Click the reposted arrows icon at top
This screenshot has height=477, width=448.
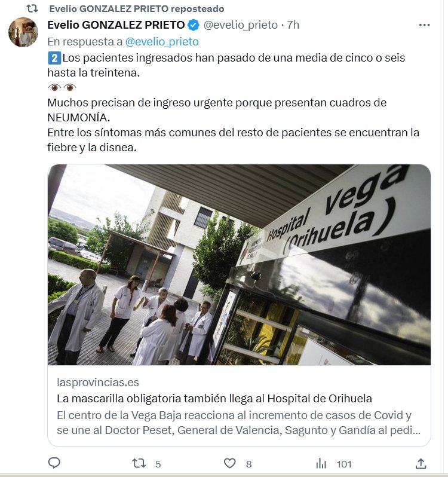(32, 8)
